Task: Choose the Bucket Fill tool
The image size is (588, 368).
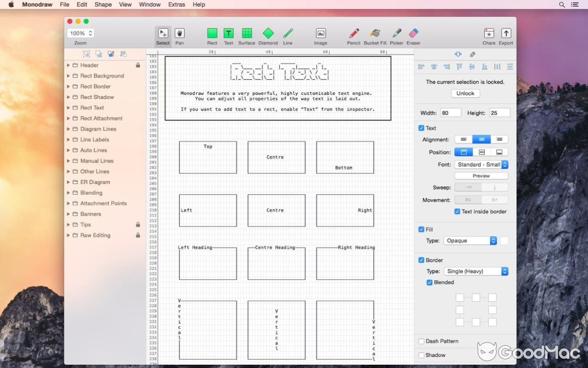Action: tap(374, 35)
